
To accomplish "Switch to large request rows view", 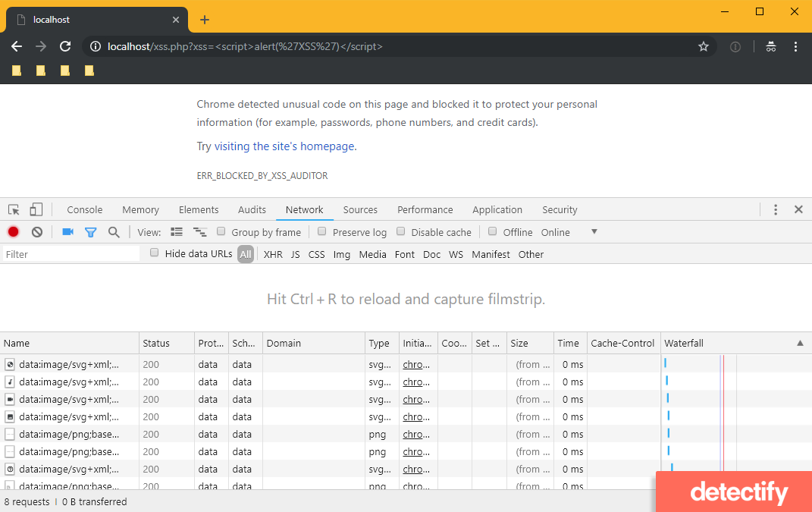I will (177, 231).
